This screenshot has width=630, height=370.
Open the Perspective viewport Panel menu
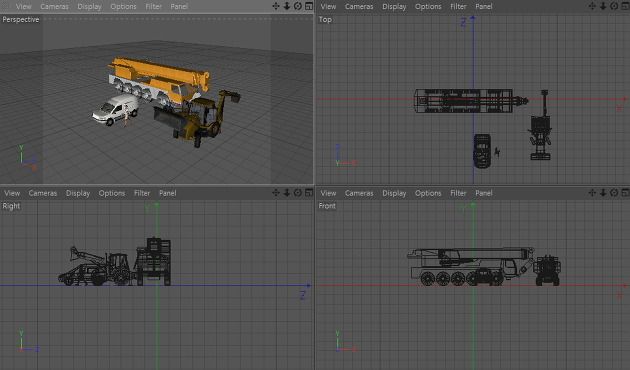point(179,6)
